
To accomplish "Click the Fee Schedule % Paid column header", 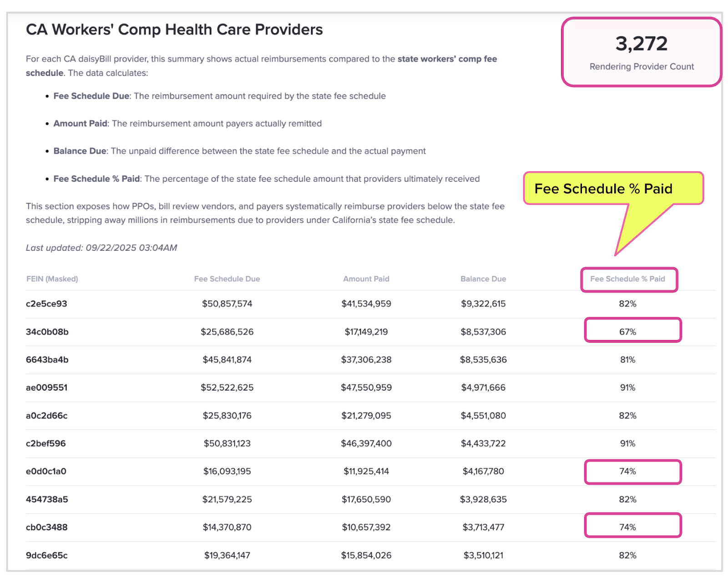I will (627, 279).
